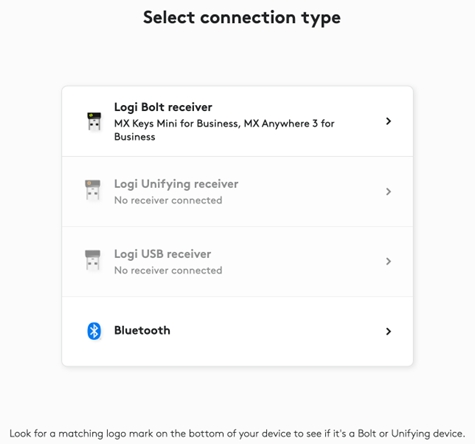The image size is (475, 444).
Task: Click the MX Anywhere 3 device name text
Action: 281,124
